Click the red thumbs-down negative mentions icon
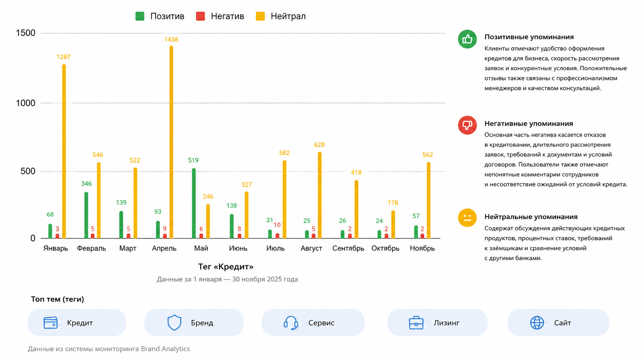 pyautogui.click(x=467, y=125)
